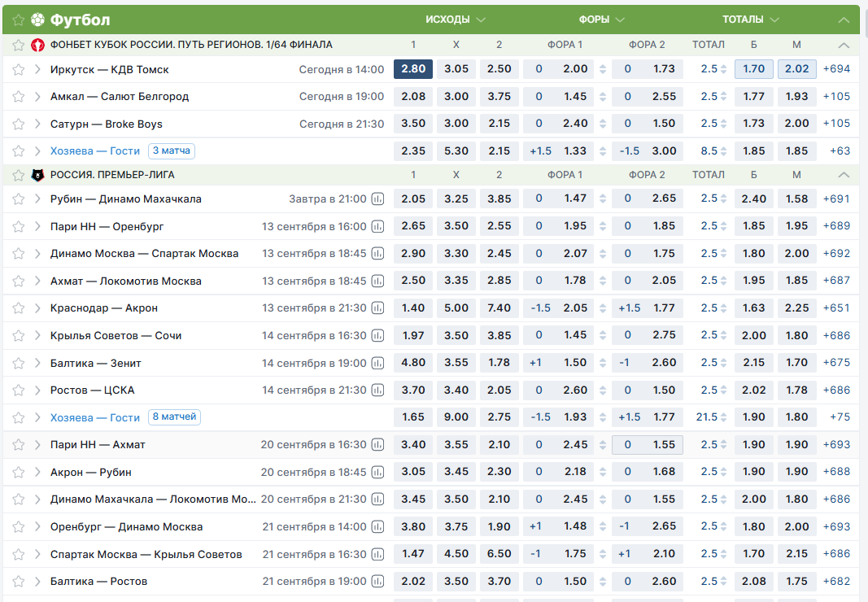Star the Балтика — Зенит match
868x602 pixels.
[18, 363]
